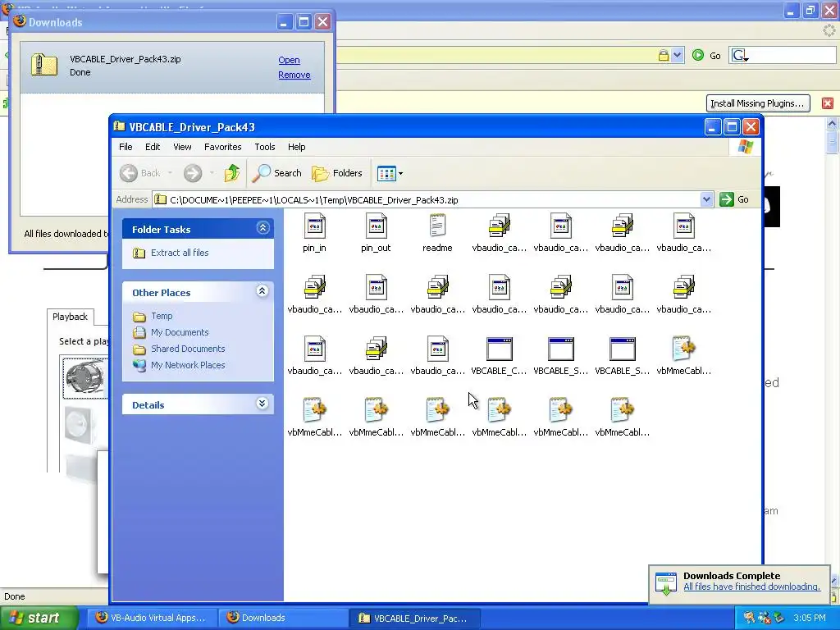The height and width of the screenshot is (630, 840).
Task: Open the View menu
Action: 182,147
